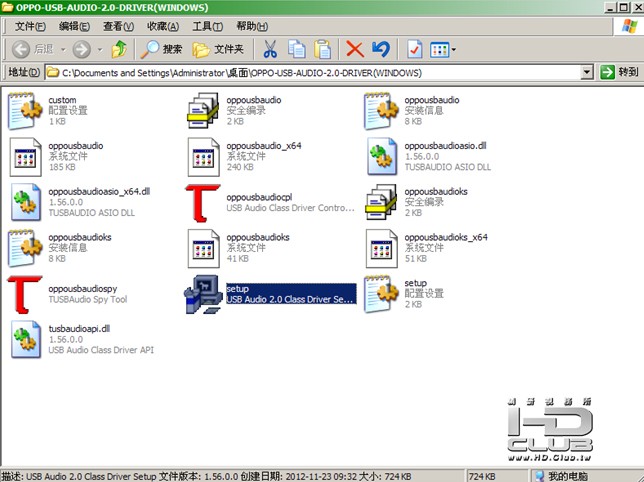Select oppousbaudiocpl red T icon
644x482 pixels.
point(203,203)
